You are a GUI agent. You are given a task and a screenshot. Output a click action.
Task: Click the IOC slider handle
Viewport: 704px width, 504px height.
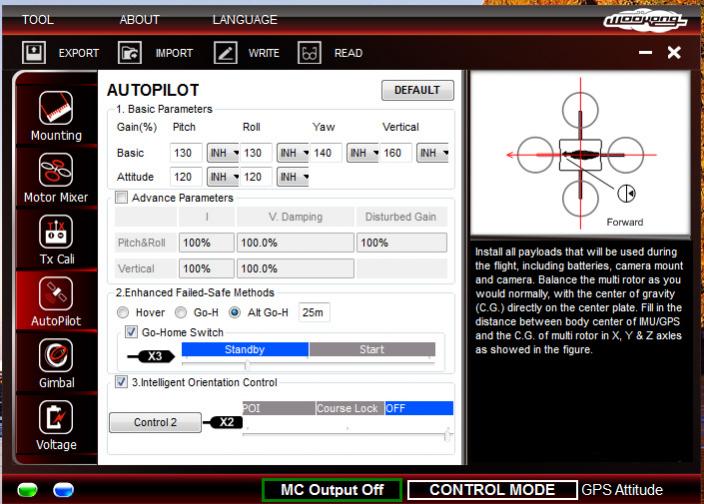click(447, 434)
